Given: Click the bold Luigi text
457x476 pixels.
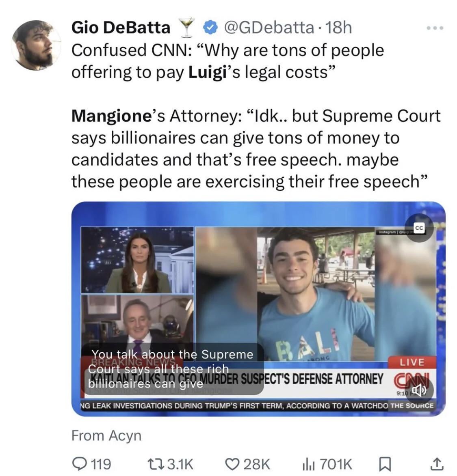Looking at the screenshot, I should 206,72.
